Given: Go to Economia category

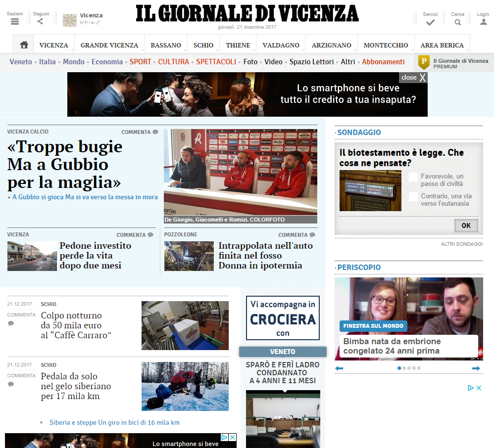Looking at the screenshot, I should tap(107, 62).
